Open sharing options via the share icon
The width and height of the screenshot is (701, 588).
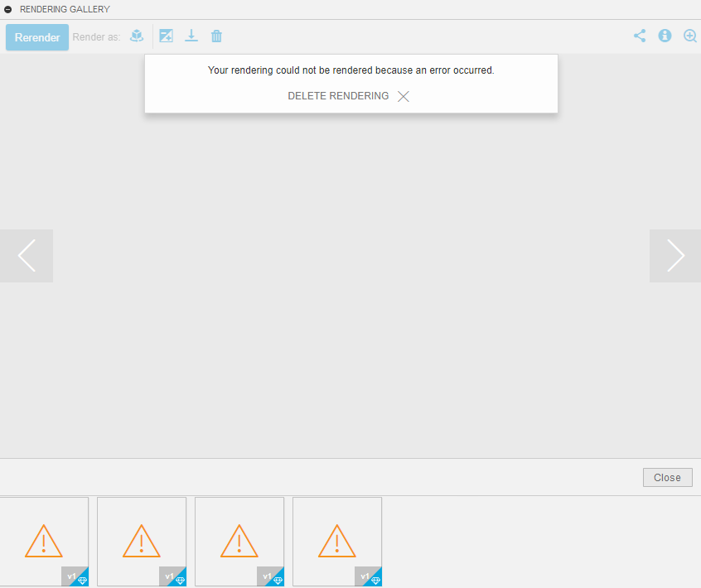click(x=639, y=36)
